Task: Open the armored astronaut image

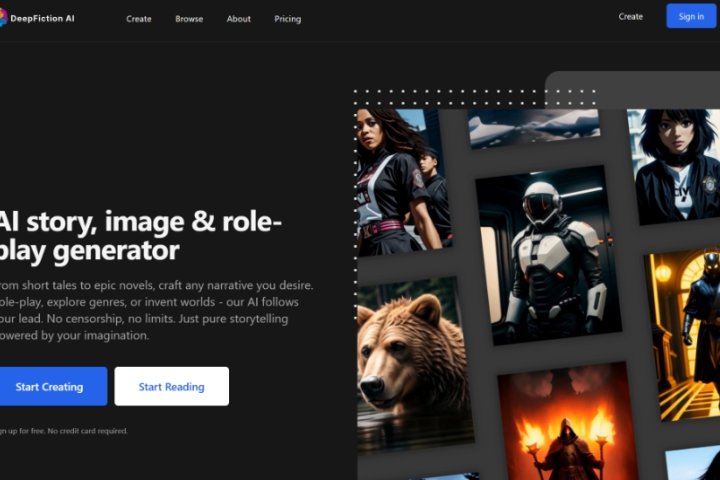Action: point(549,255)
